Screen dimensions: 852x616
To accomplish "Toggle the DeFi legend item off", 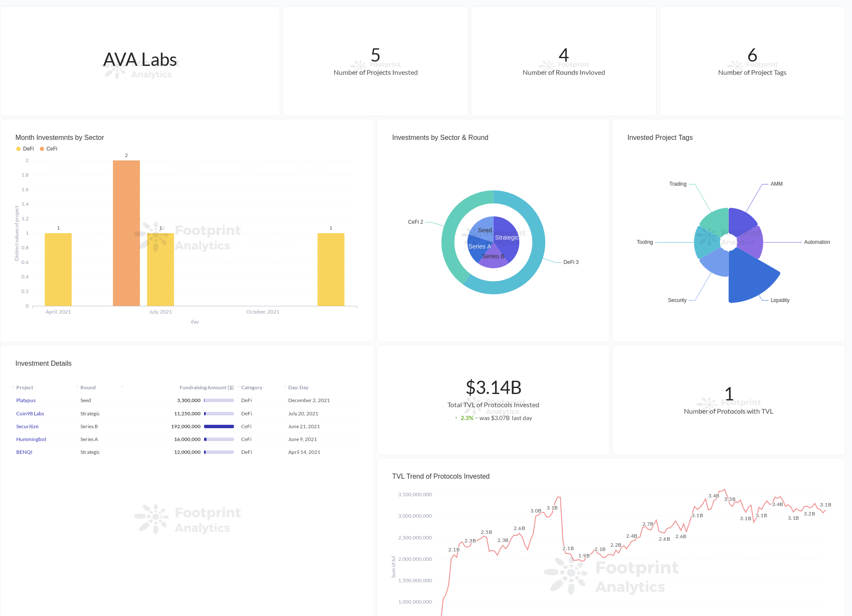I will click(x=28, y=148).
